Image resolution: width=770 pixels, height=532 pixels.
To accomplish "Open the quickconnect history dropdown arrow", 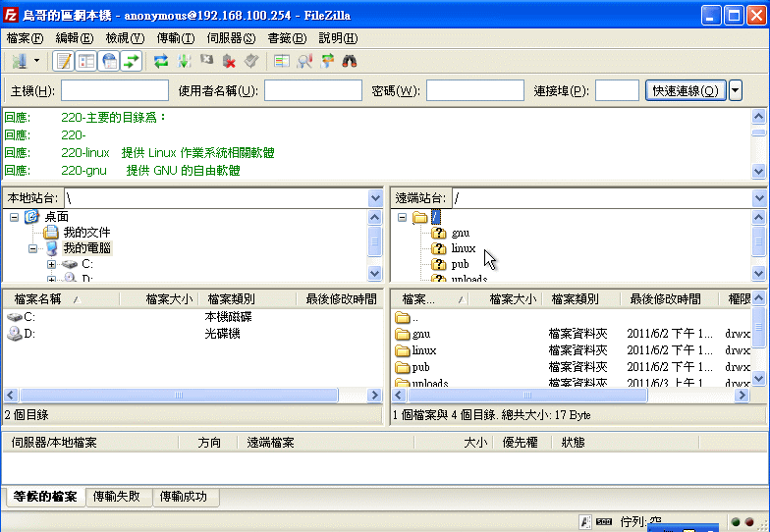I will click(x=736, y=90).
